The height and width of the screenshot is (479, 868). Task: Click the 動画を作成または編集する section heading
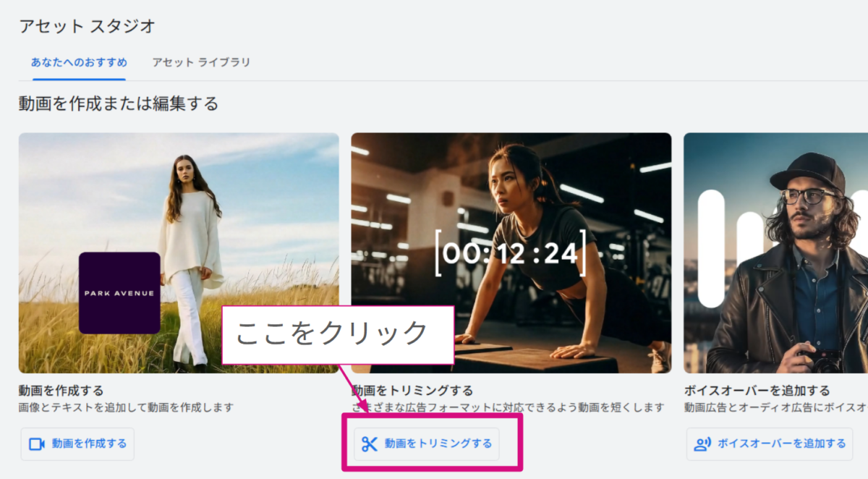pos(118,104)
